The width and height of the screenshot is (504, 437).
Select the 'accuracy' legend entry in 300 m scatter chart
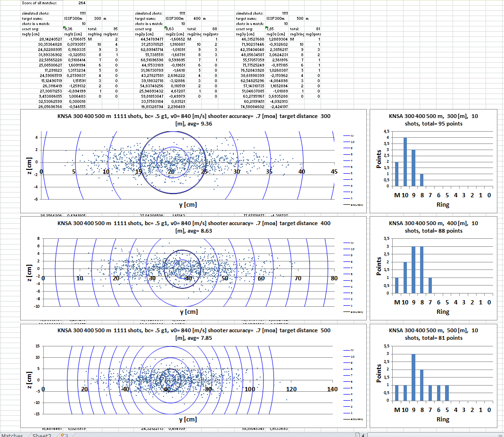353,205
